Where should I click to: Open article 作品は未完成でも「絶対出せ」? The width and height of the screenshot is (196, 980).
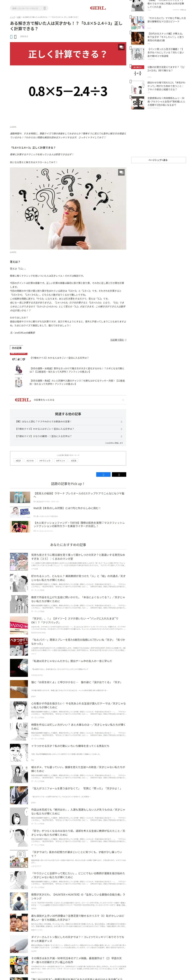pyautogui.click(x=78, y=811)
